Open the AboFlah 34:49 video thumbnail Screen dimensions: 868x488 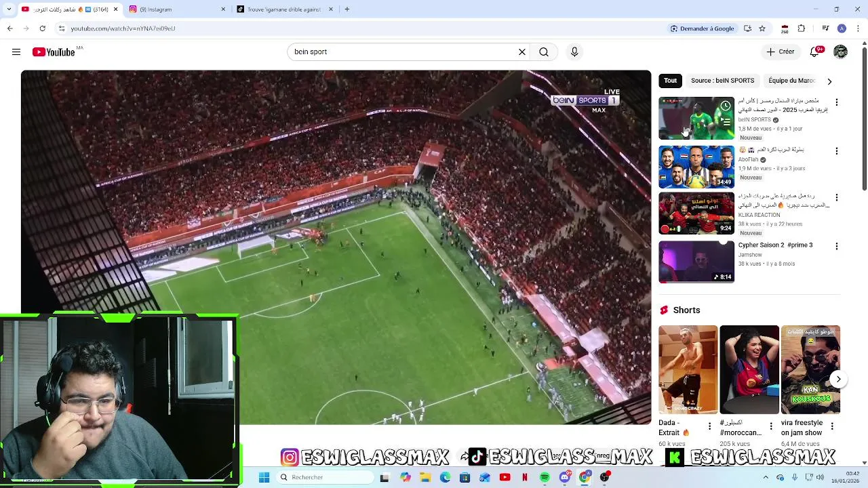coord(696,167)
